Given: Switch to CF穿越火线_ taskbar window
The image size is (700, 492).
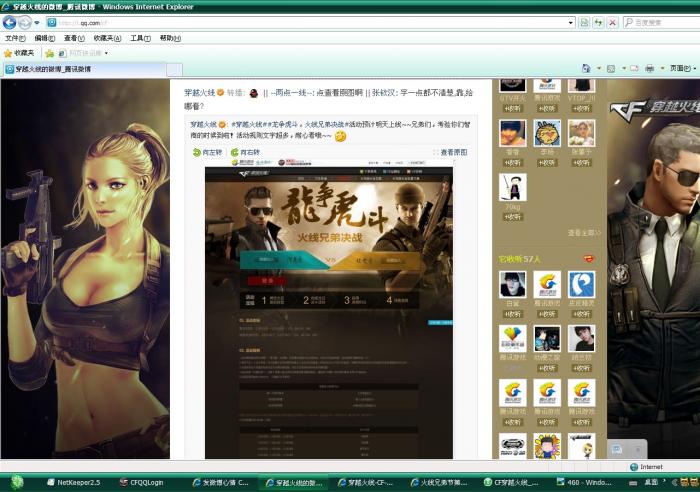Looking at the screenshot, I should (512, 483).
